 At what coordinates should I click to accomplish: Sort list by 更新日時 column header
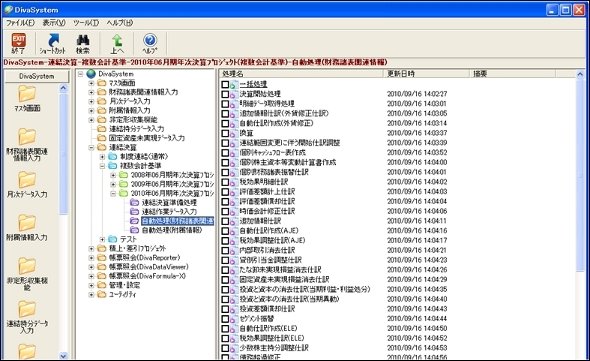[x=427, y=74]
